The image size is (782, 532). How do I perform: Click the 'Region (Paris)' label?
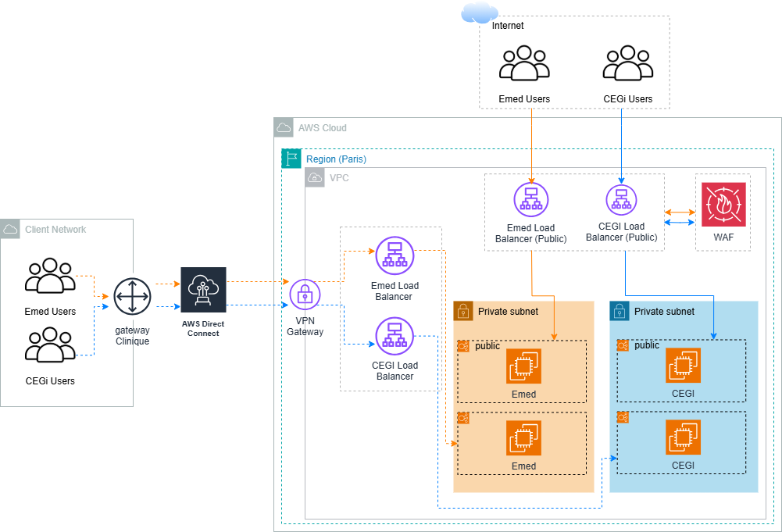coord(336,159)
